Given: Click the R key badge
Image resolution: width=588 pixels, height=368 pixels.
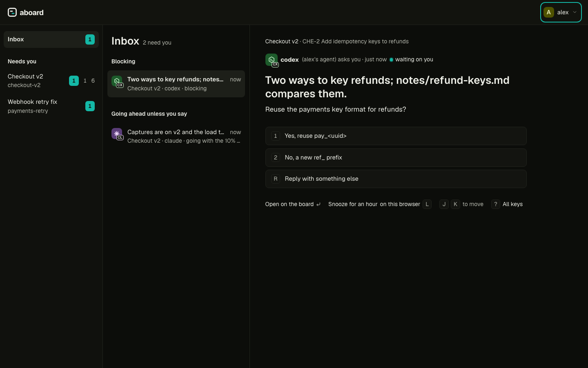Looking at the screenshot, I should tap(276, 179).
